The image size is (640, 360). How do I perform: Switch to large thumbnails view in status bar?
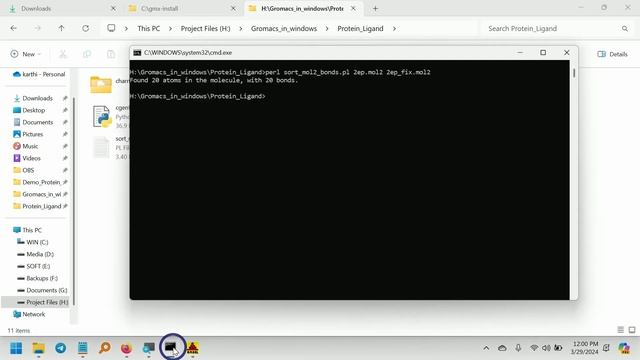(x=632, y=330)
